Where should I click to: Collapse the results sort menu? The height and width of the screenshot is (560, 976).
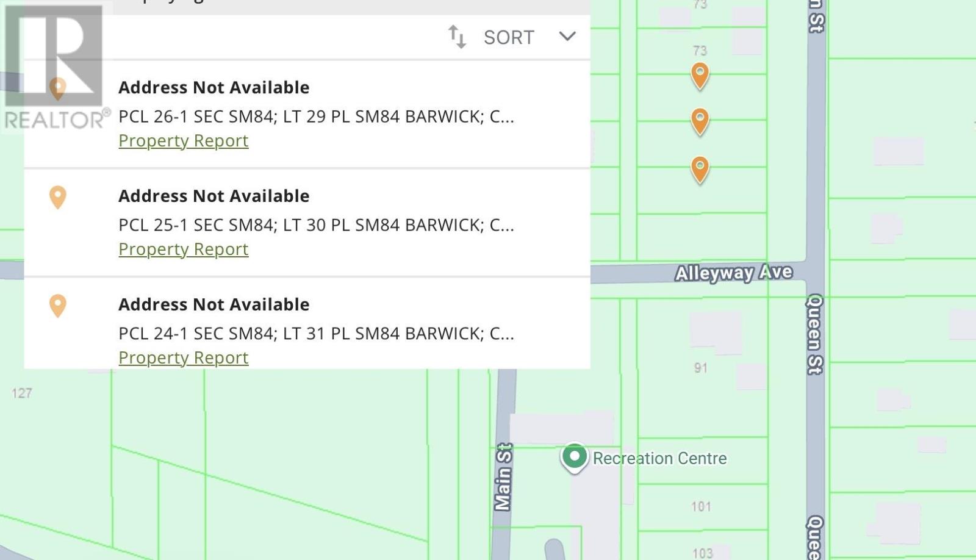tap(567, 37)
